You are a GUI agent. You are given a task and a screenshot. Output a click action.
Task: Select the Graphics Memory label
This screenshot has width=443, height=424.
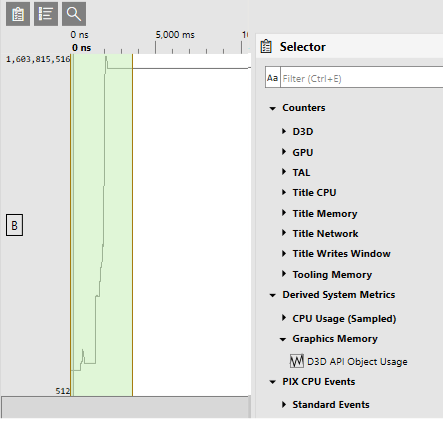pos(335,339)
